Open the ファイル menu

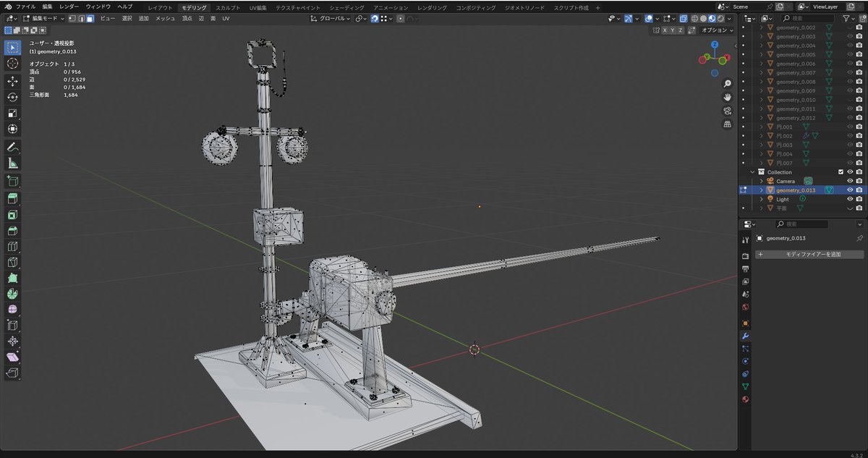(25, 7)
